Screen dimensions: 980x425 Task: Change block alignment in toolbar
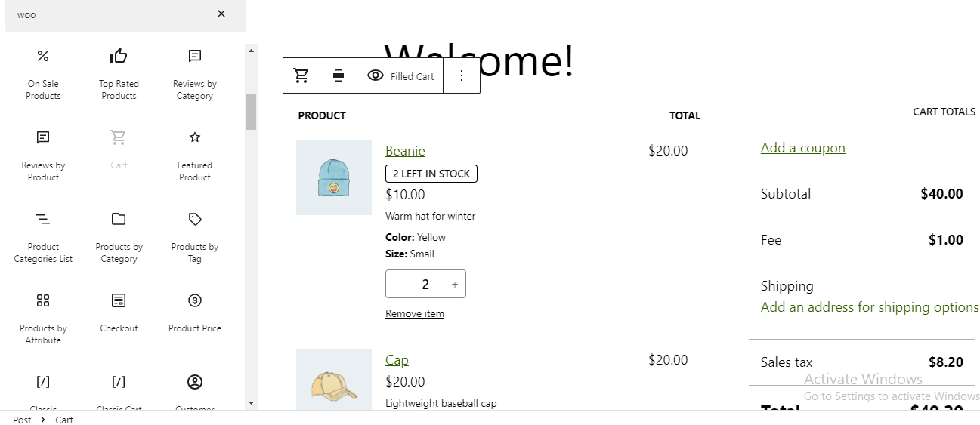tap(339, 75)
